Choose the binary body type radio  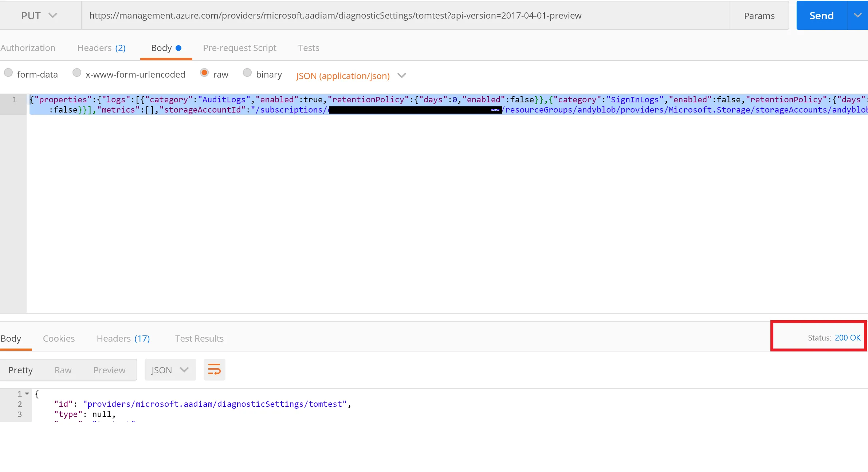pyautogui.click(x=247, y=73)
